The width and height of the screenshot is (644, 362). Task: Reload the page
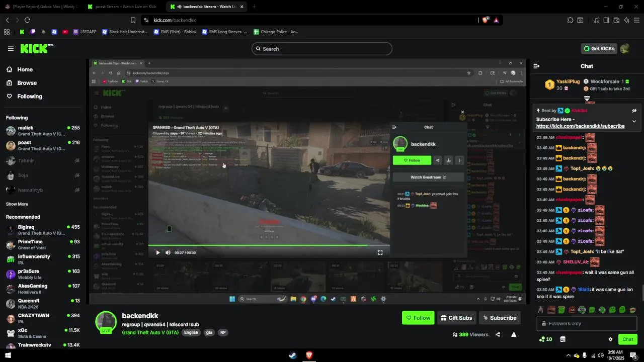pyautogui.click(x=27, y=20)
